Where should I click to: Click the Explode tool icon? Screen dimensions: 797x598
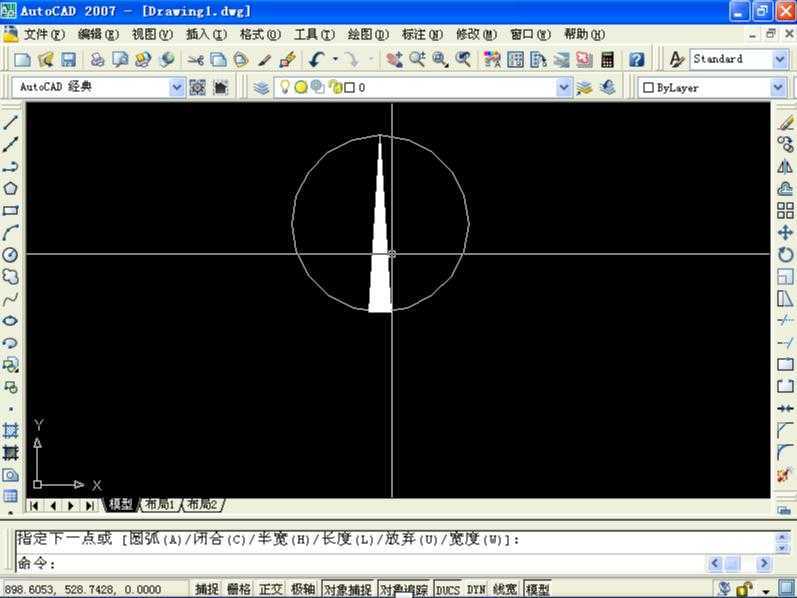pos(786,475)
